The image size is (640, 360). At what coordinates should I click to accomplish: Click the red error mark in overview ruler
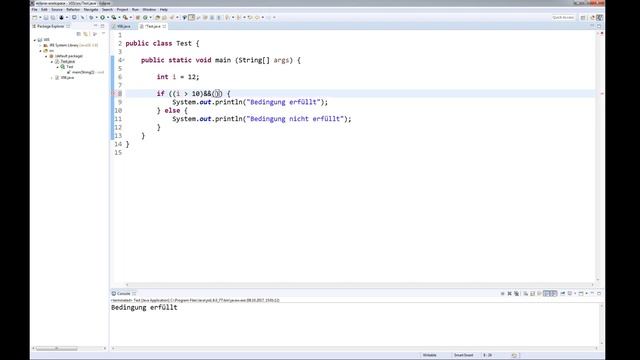pos(602,93)
